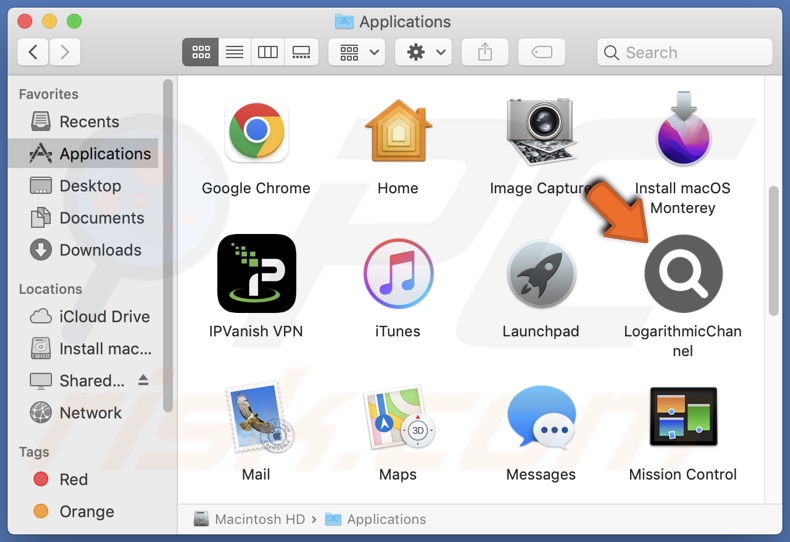Go back with the left chevron button
The image size is (790, 542).
(33, 52)
